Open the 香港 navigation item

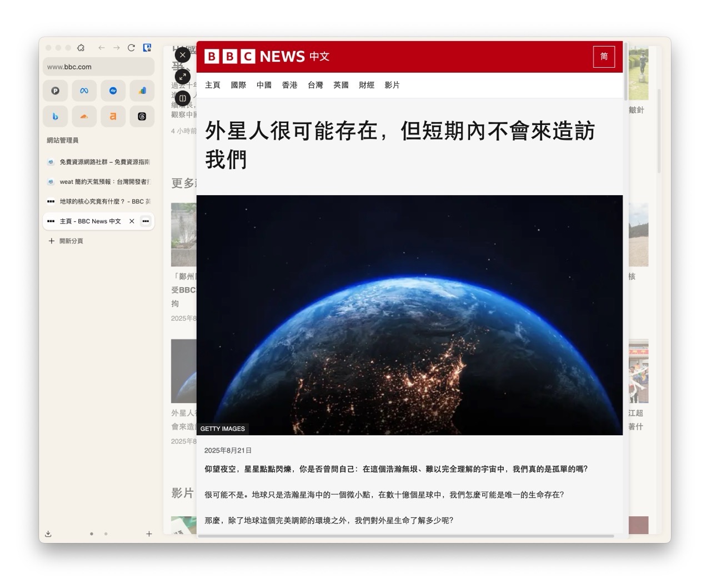pyautogui.click(x=289, y=85)
